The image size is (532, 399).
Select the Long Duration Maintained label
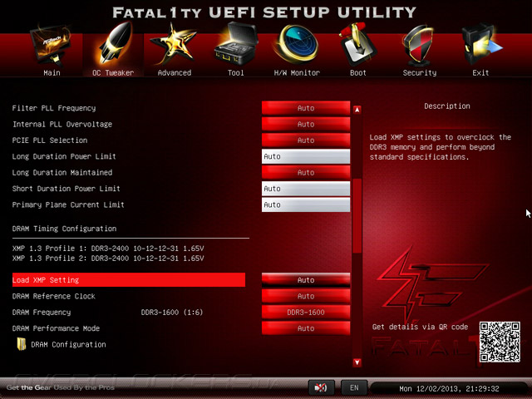62,172
